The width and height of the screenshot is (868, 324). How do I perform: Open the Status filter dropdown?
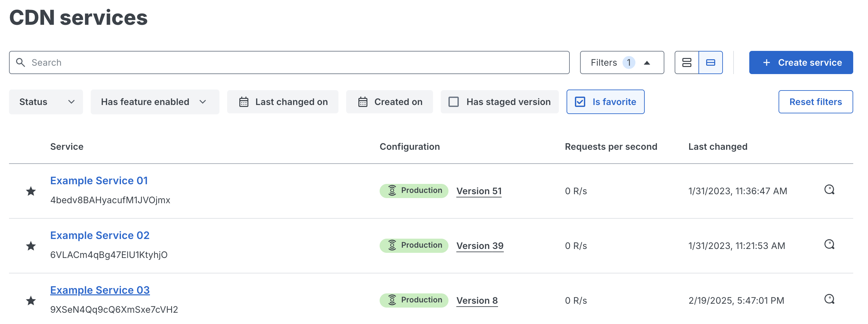pos(46,101)
